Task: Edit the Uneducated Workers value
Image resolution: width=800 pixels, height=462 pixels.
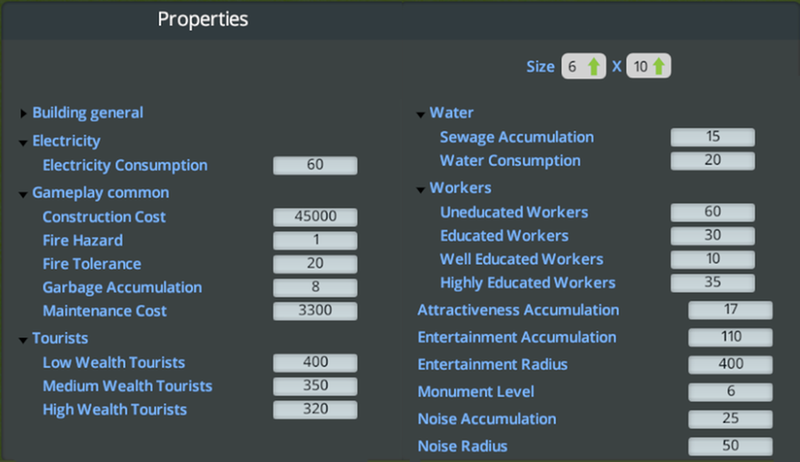Action: (712, 212)
